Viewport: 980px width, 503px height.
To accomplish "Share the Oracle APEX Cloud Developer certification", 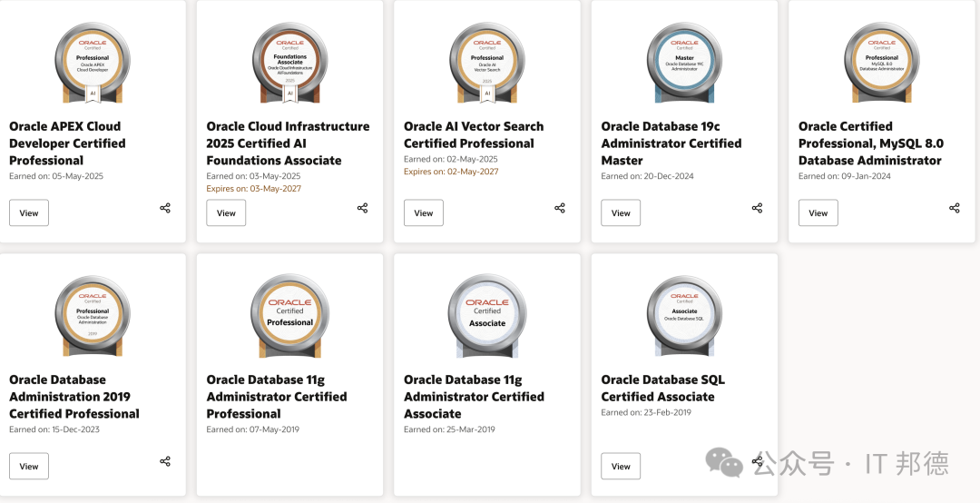I will click(x=165, y=208).
